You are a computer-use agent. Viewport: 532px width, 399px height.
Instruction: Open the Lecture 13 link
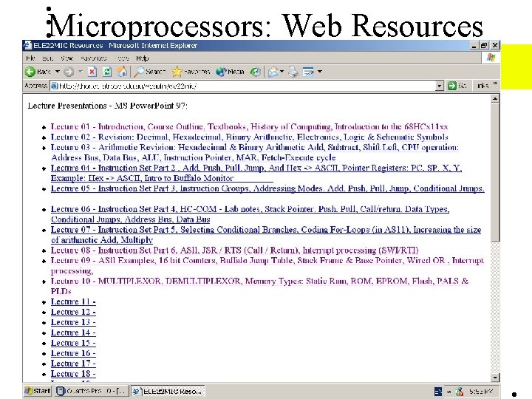coord(73,322)
